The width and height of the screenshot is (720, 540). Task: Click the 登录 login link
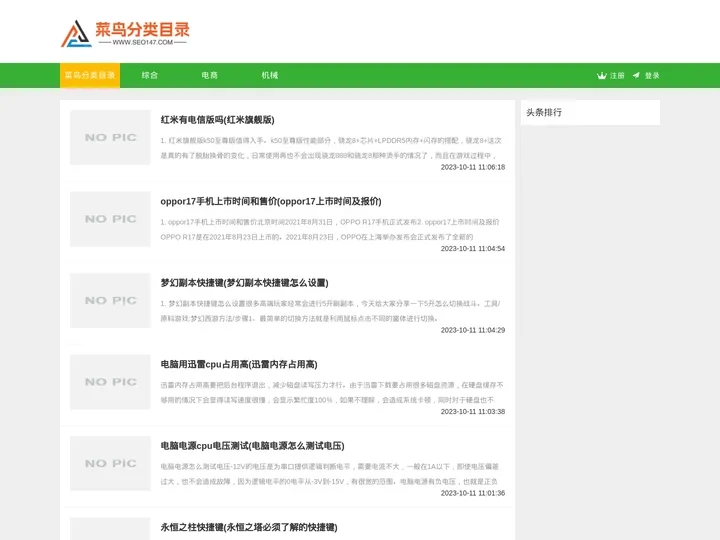click(652, 76)
